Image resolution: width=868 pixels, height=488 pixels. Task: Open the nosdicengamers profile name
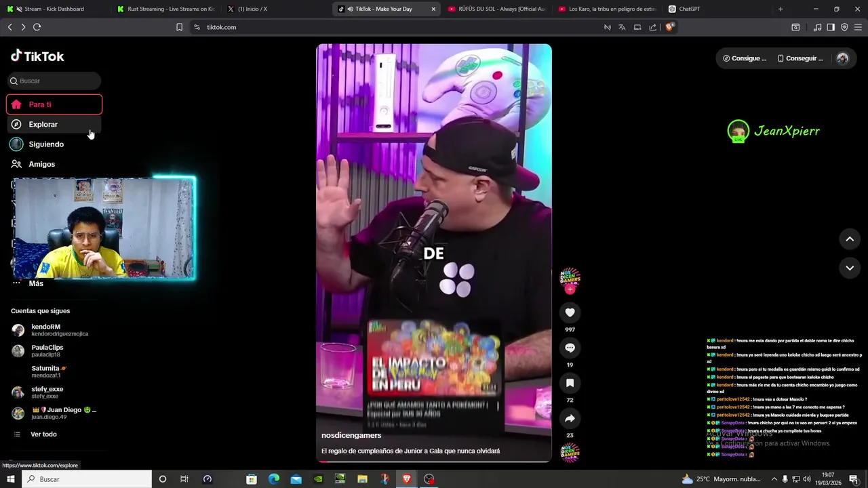point(351,435)
